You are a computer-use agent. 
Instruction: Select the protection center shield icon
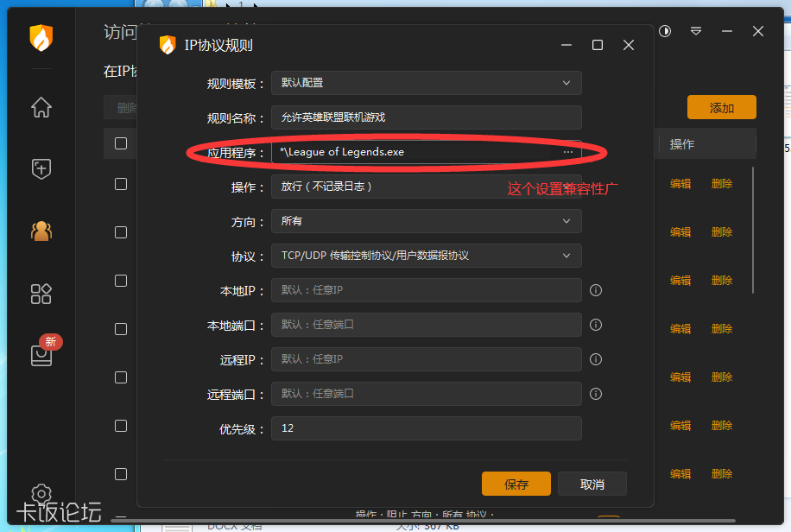(x=40, y=169)
